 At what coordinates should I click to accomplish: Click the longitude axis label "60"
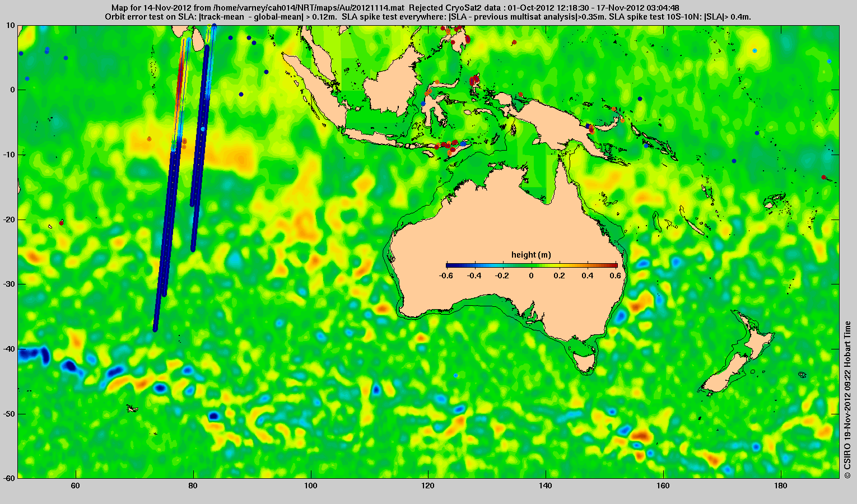76,486
